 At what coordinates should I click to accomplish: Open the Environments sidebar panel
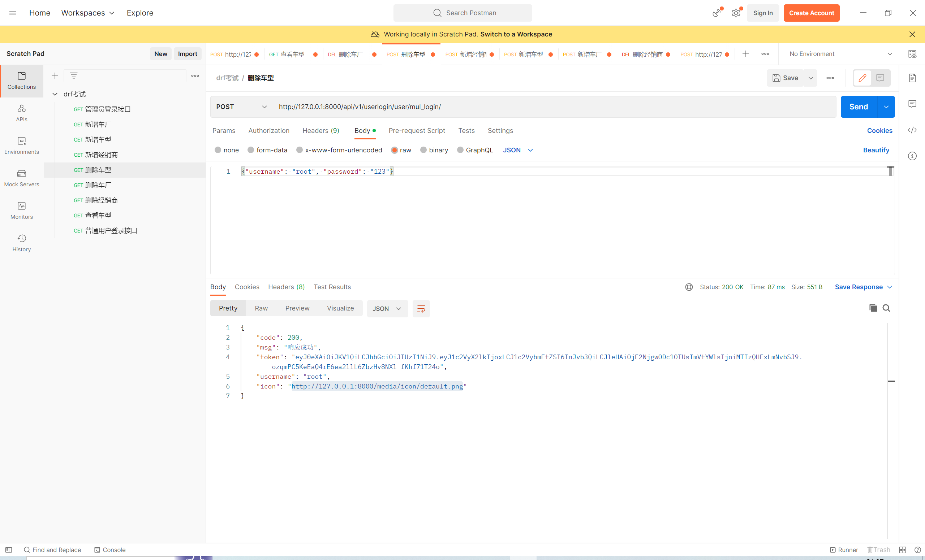[21, 145]
